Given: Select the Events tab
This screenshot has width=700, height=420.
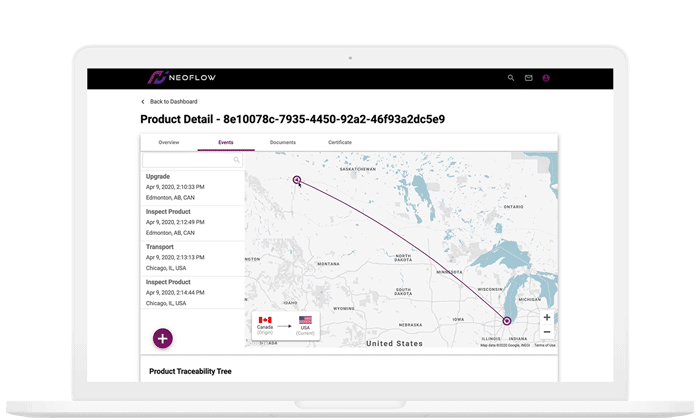Looking at the screenshot, I should coord(226,142).
